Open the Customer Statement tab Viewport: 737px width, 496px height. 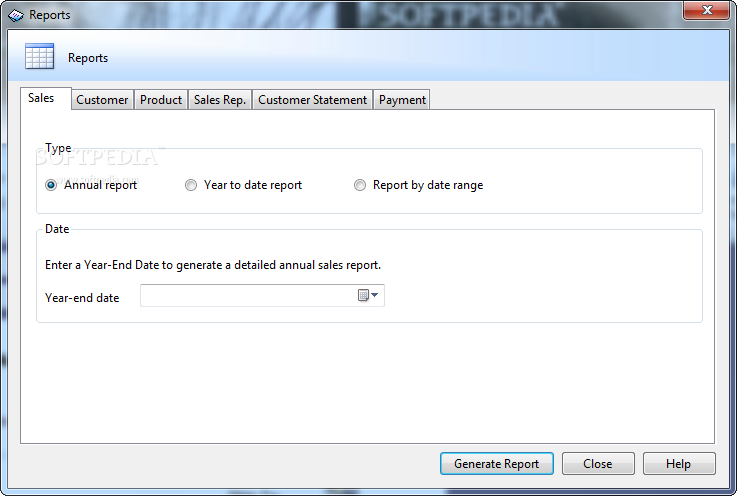click(x=313, y=100)
